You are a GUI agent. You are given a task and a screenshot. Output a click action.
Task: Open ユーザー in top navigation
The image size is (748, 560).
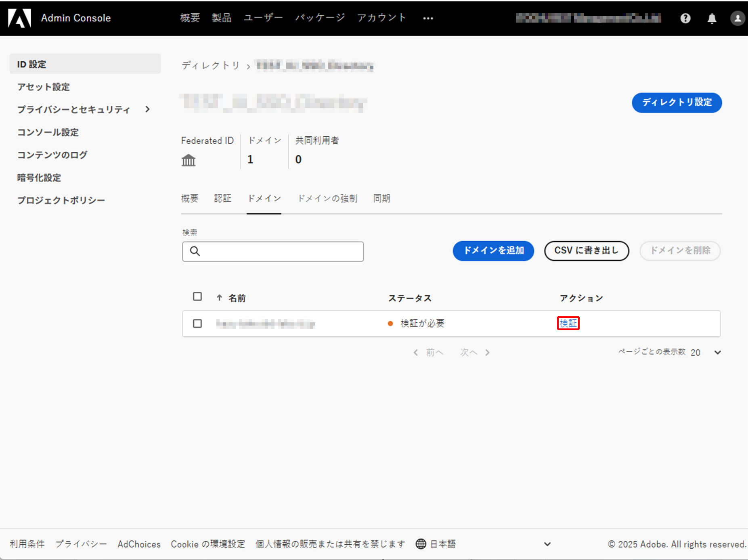263,18
